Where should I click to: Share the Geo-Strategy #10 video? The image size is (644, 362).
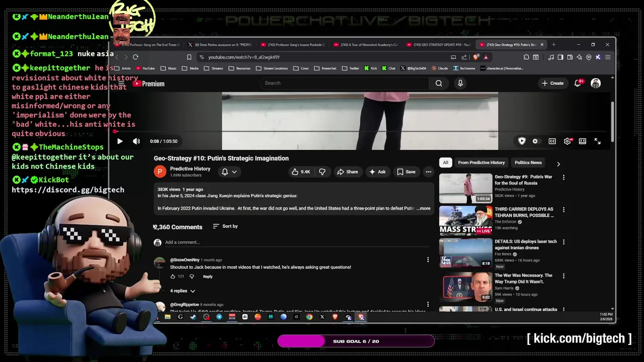point(348,172)
